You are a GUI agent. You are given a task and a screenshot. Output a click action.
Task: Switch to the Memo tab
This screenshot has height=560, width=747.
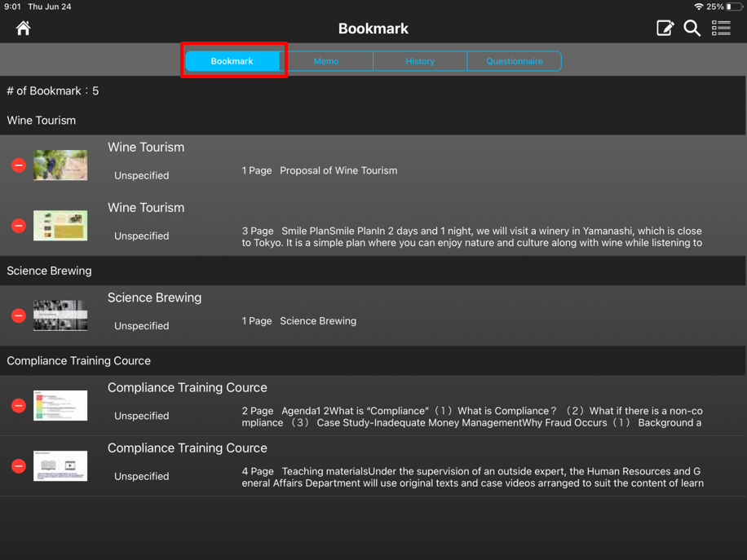pos(326,61)
